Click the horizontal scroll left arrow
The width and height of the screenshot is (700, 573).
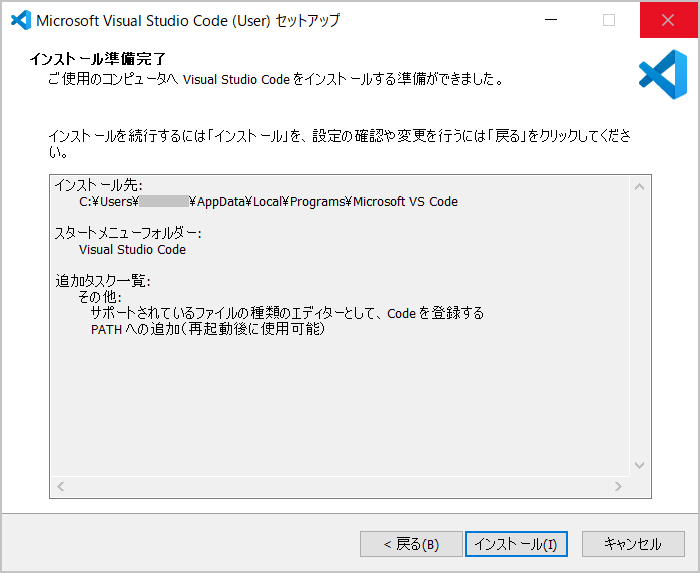61,486
